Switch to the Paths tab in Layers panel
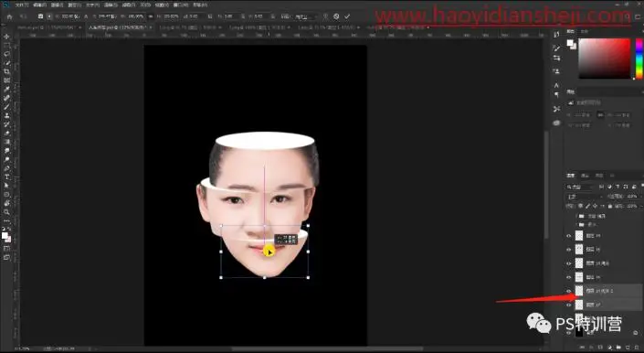Viewport: 644px width, 353px height. pos(599,176)
